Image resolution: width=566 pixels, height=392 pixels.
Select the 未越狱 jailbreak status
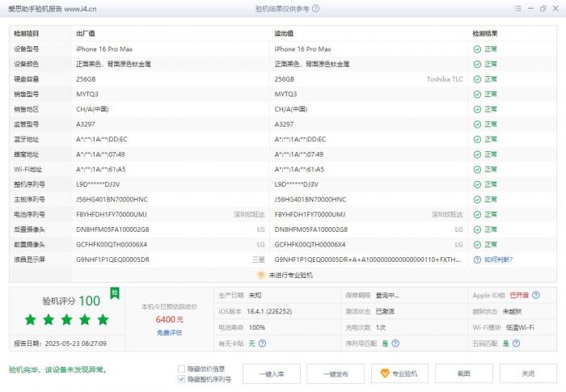tap(512, 311)
